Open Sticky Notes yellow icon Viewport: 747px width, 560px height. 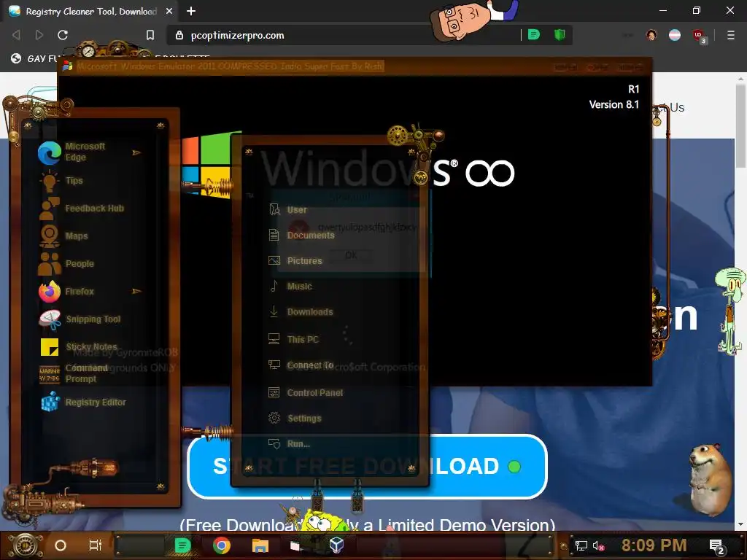(50, 347)
